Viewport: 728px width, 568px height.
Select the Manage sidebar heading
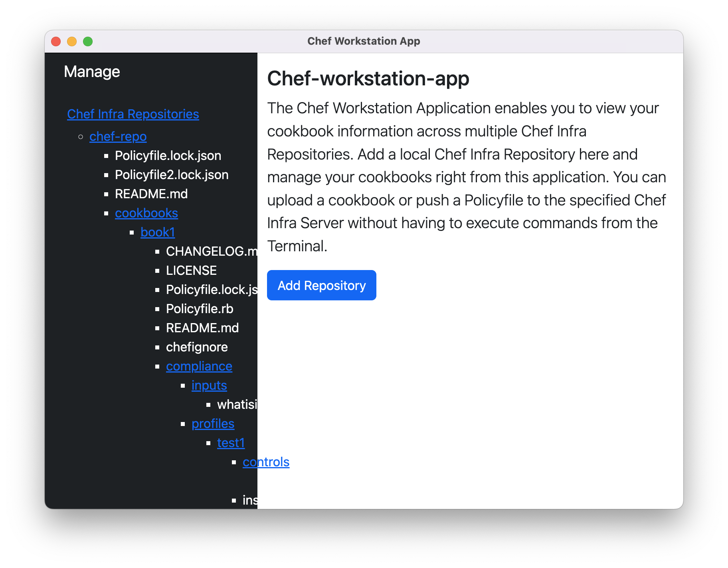point(92,72)
